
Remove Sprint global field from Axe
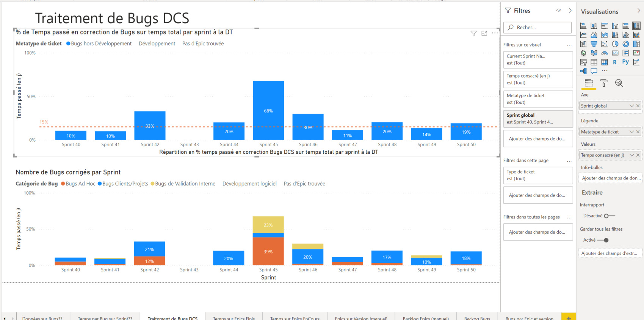638,106
